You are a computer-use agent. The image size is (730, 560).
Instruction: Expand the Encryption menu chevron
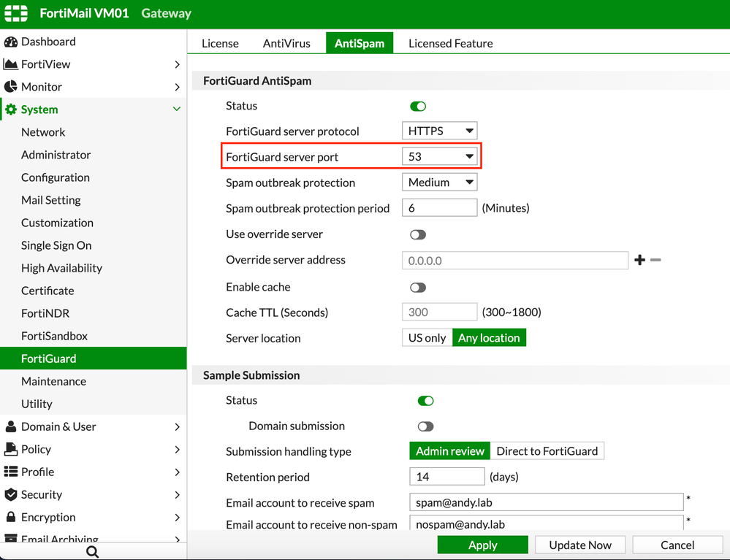coord(177,517)
